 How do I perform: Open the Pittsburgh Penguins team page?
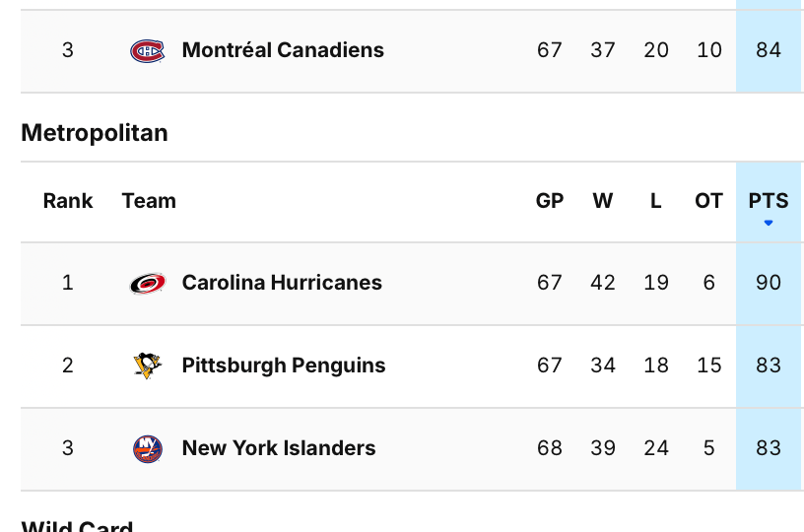[284, 366]
